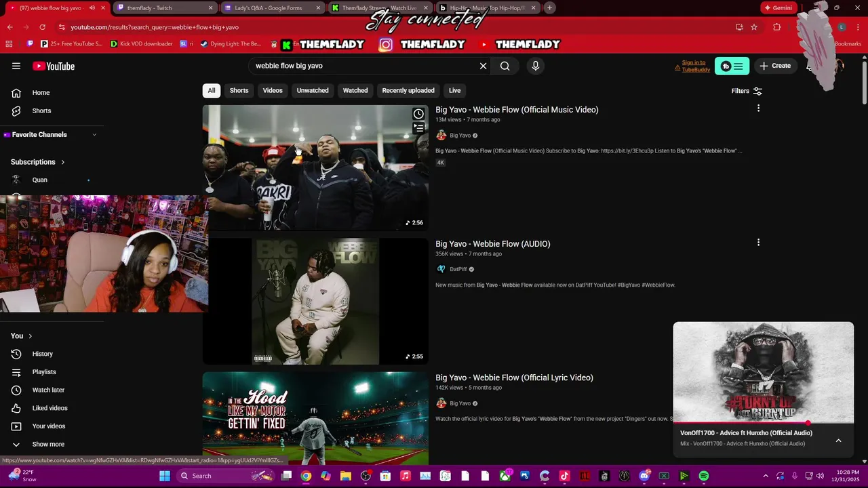Viewport: 868px width, 488px height.
Task: Open Big Yavo - Webbie Flow (Official Music Video) title
Action: [x=517, y=110]
